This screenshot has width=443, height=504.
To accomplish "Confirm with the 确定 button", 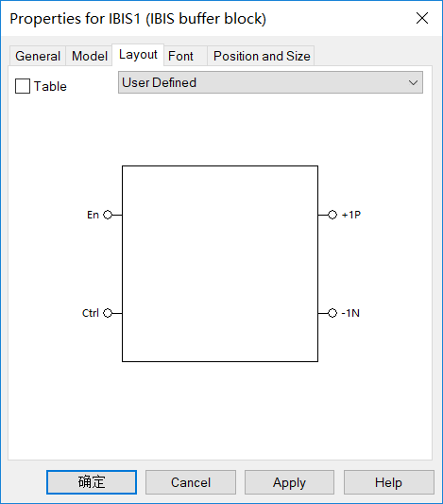I will pyautogui.click(x=92, y=482).
